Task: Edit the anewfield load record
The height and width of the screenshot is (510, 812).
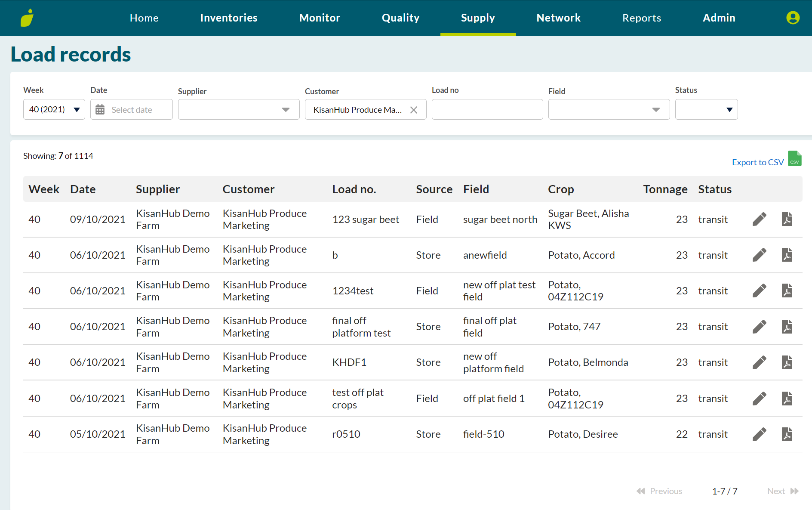Action: coord(760,255)
